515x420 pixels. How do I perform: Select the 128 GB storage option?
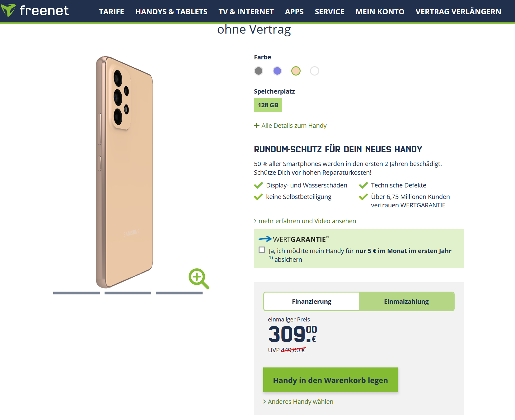(268, 105)
